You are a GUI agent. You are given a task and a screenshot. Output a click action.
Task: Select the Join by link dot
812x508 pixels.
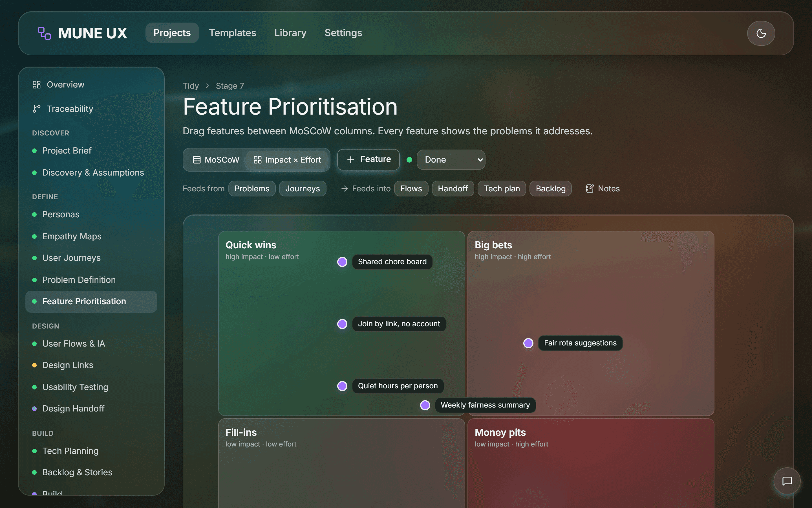click(x=342, y=324)
